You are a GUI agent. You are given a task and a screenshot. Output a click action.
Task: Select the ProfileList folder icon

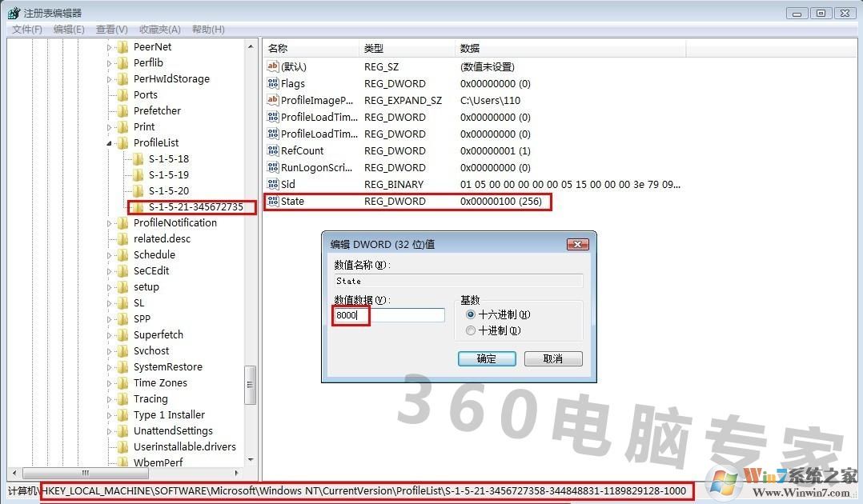122,142
